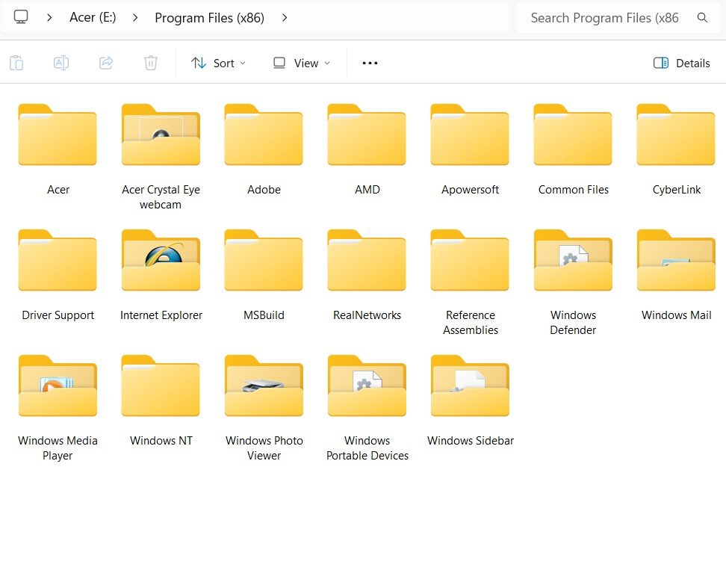
Task: Open the Acer folder icon
Action: coord(58,134)
